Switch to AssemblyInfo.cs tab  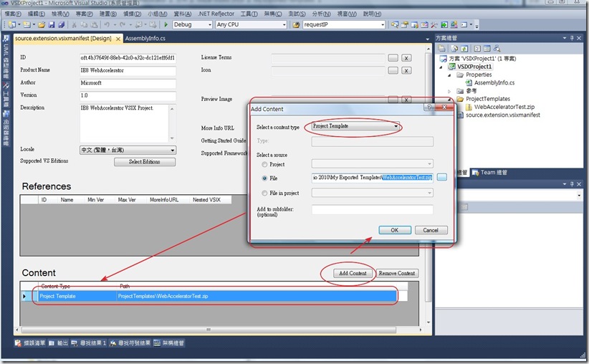point(145,38)
